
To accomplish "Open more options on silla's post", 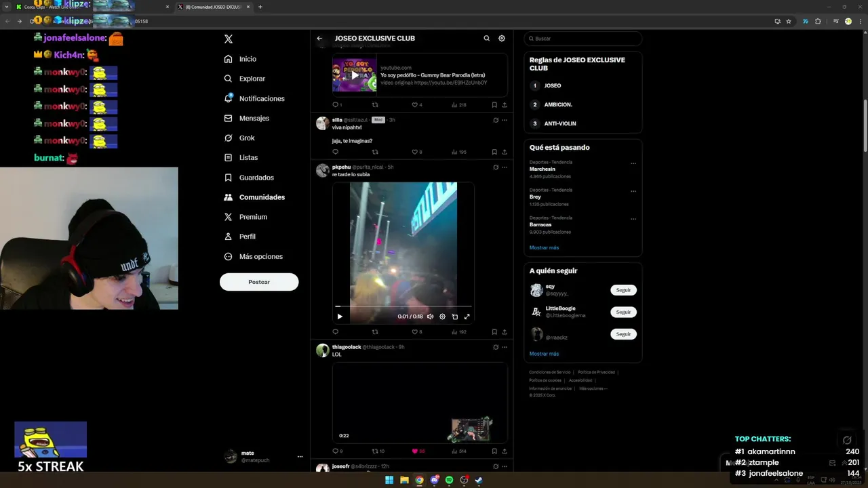I will pyautogui.click(x=505, y=120).
